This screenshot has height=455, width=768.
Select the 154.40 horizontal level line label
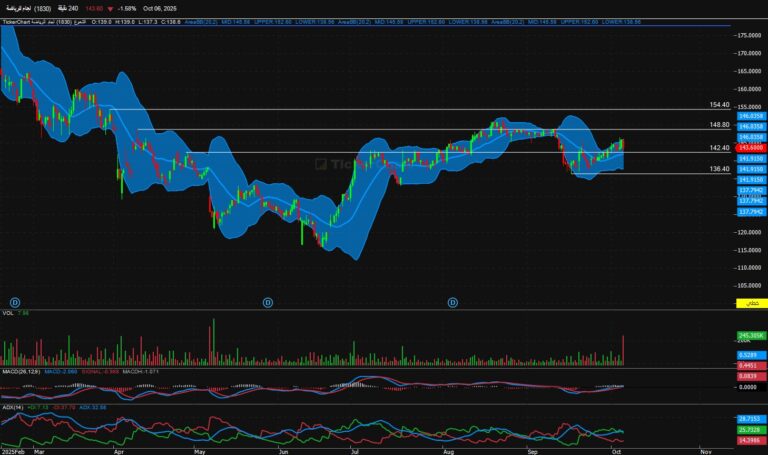click(720, 105)
